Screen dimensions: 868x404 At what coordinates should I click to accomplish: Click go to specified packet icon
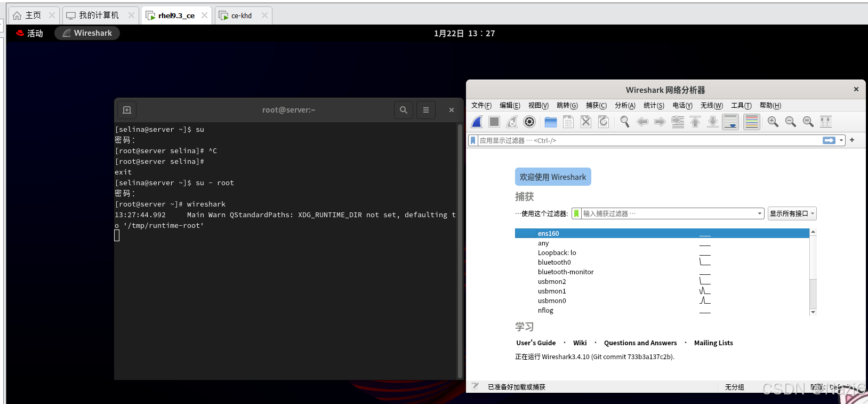coord(678,122)
